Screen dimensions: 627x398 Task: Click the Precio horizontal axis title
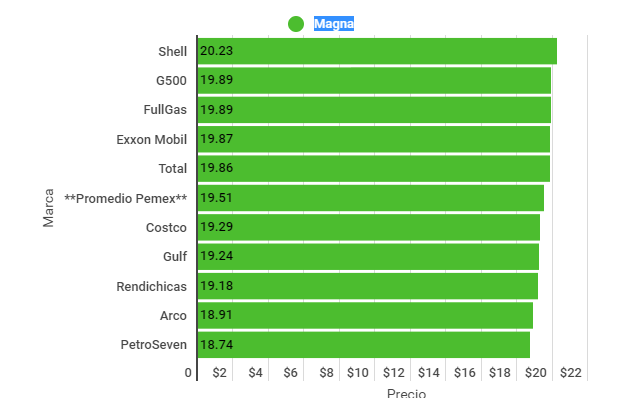(x=406, y=393)
